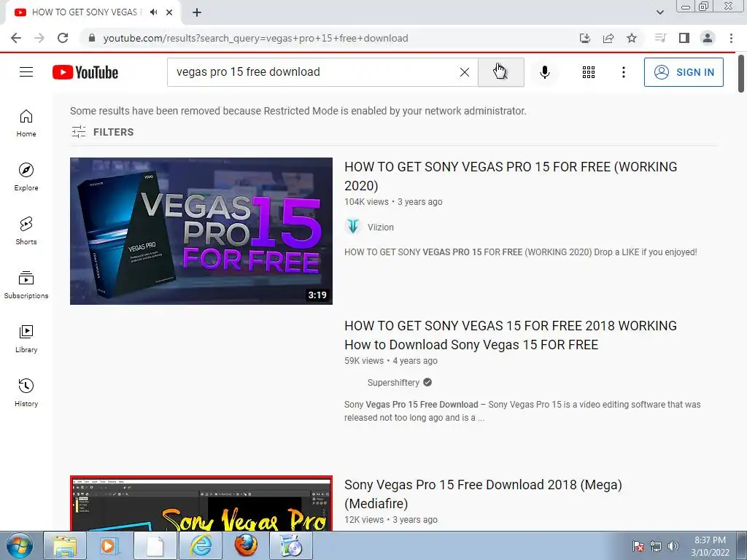Open Sony Vegas Pro 15 Free Download 2018 (Mega) video
The height and width of the screenshot is (560, 747).
483,494
